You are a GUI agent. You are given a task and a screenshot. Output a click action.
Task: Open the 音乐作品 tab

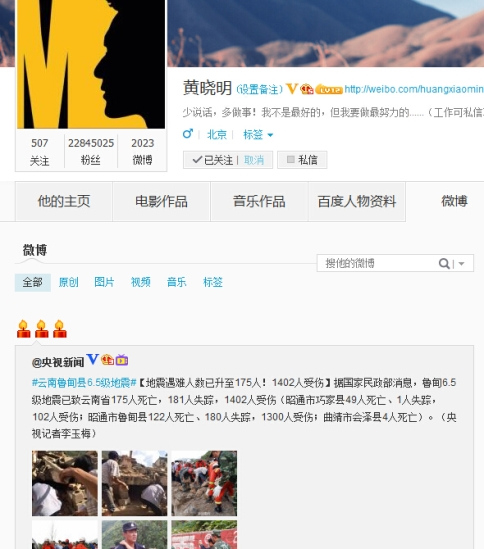(259, 201)
